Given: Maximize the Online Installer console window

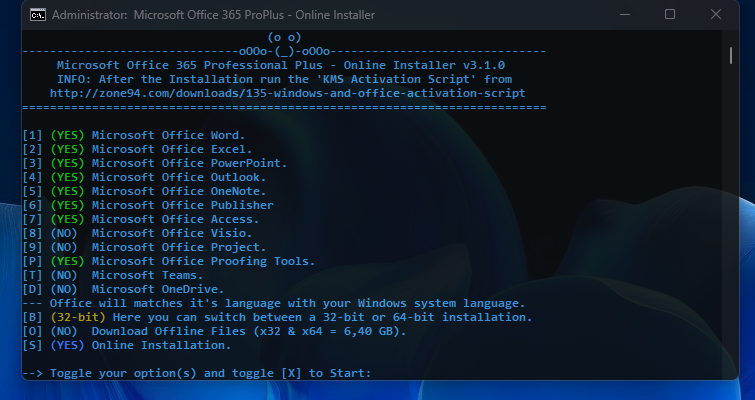Looking at the screenshot, I should coord(670,15).
